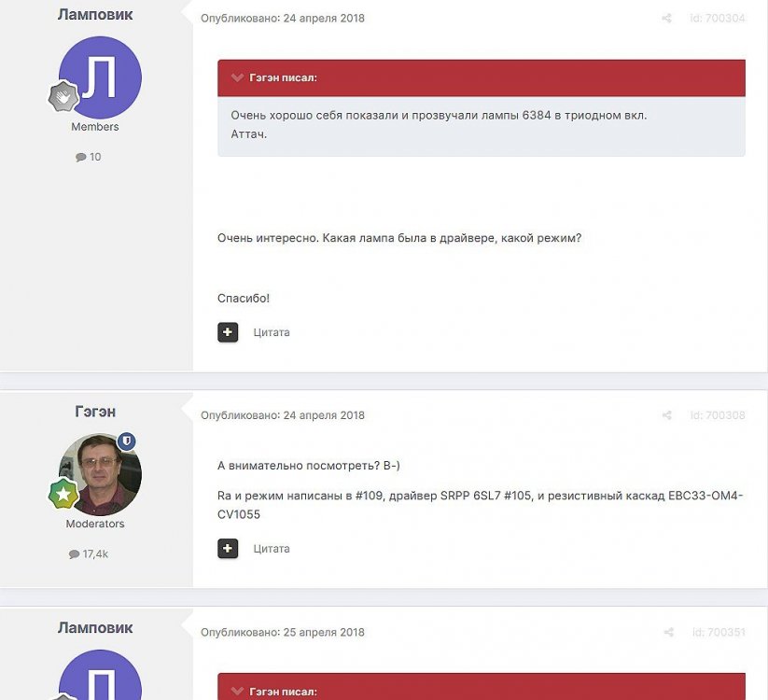Click the green star rank badge on Гэгэн's avatar

click(63, 495)
